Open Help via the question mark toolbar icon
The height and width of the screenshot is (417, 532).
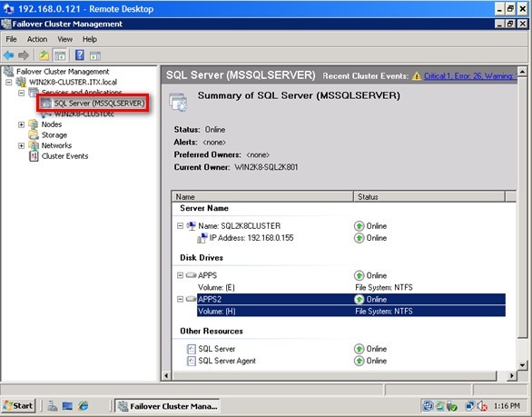tap(80, 55)
